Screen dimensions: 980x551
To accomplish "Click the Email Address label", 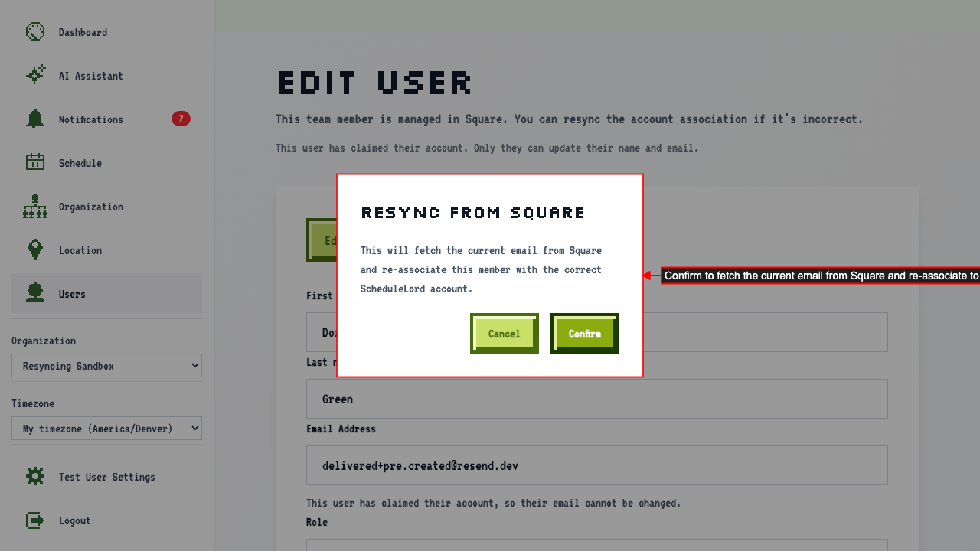I will point(341,429).
